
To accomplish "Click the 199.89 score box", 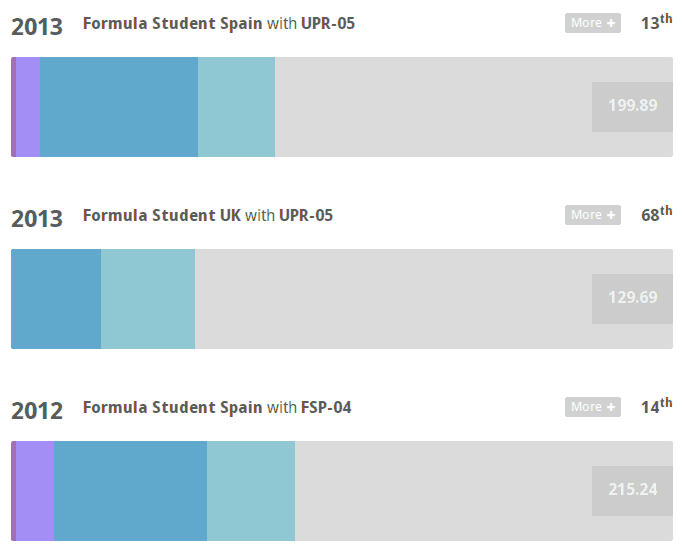I will click(632, 107).
